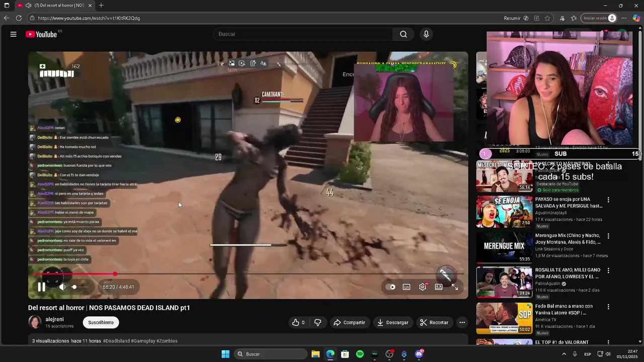Open OBS Studio from the taskbar

[389, 354]
